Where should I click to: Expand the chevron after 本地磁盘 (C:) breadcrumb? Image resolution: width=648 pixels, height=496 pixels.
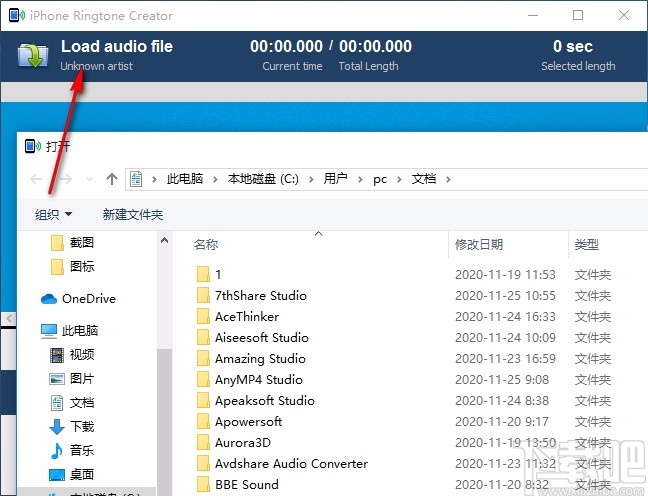tap(311, 179)
